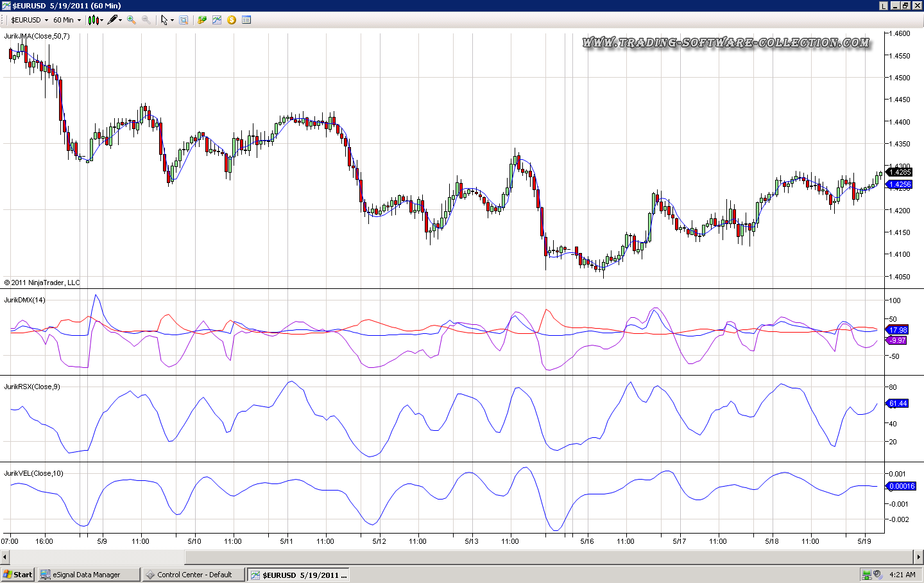The image size is (924, 583).
Task: Click the Windows Start button
Action: click(x=17, y=575)
